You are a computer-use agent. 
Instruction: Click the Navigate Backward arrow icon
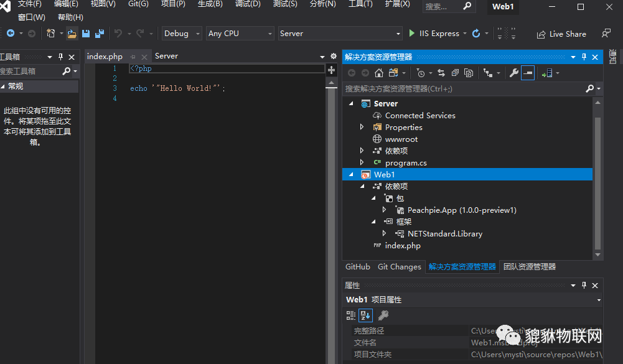[x=11, y=34]
